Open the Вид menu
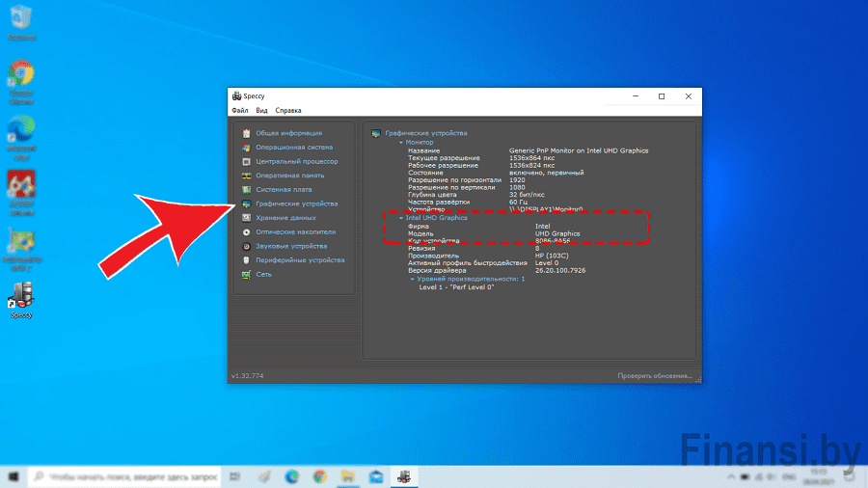Image resolution: width=868 pixels, height=488 pixels. [x=261, y=111]
